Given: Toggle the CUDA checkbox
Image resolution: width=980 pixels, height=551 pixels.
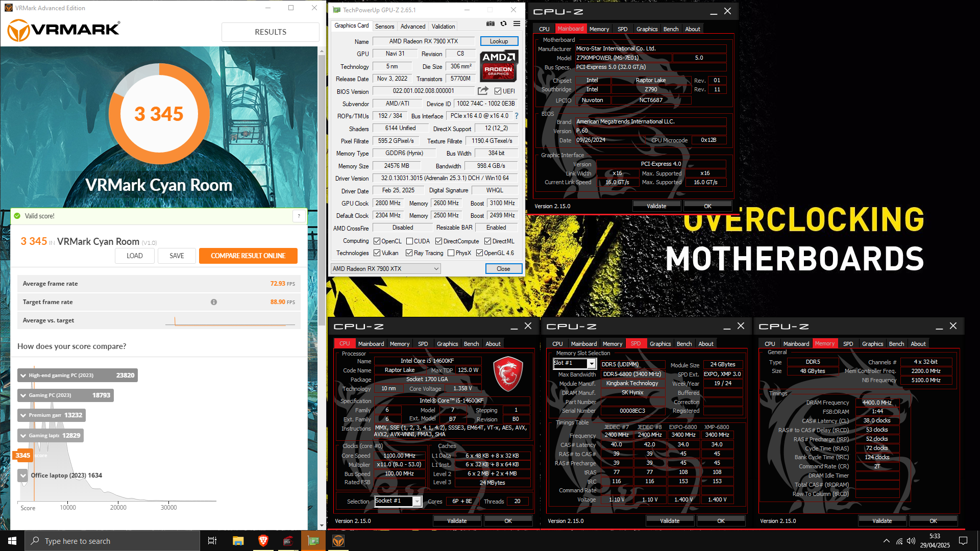Looking at the screenshot, I should [409, 241].
